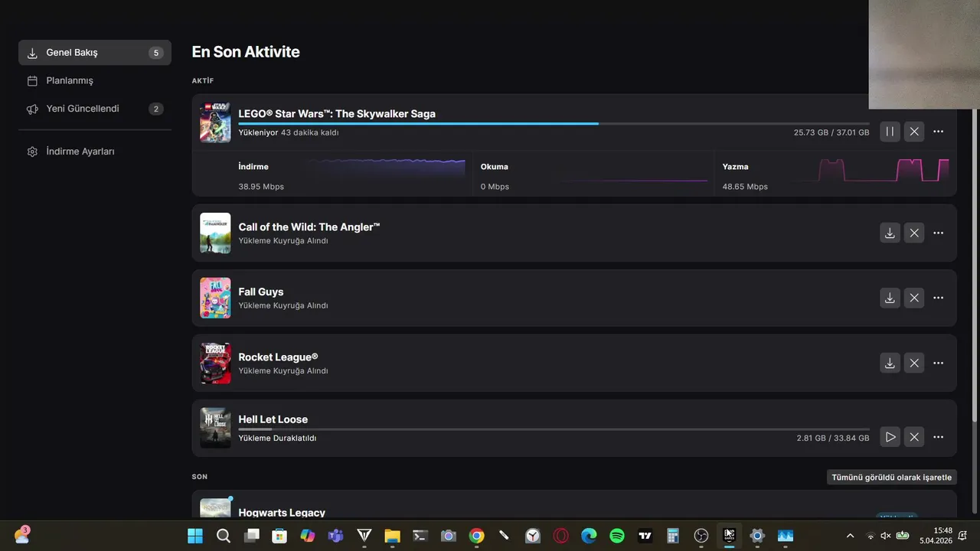The height and width of the screenshot is (551, 980).
Task: Click the Fall Guys cover thumbnail
Action: click(x=215, y=298)
